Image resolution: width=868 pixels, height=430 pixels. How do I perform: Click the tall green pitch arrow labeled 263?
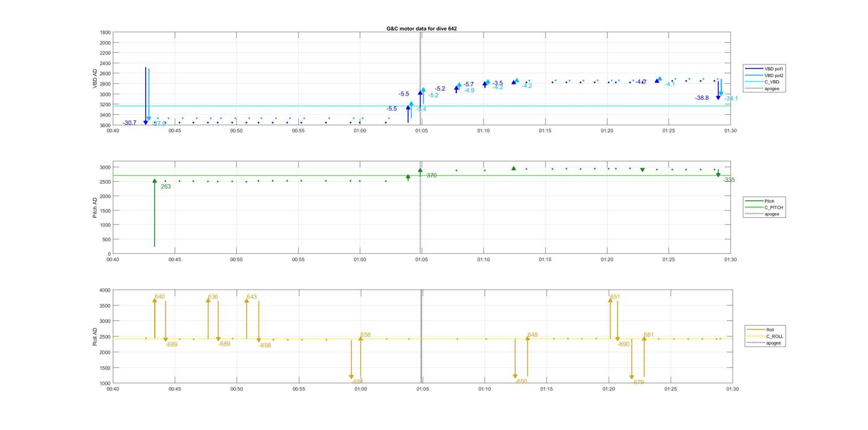(154, 213)
